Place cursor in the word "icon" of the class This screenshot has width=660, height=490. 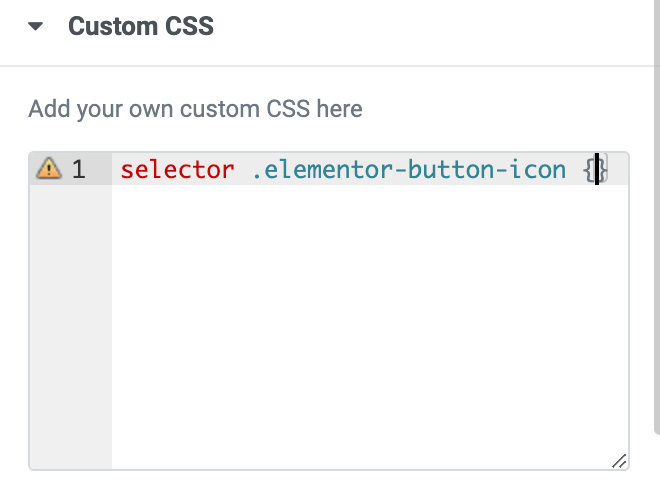tap(537, 170)
